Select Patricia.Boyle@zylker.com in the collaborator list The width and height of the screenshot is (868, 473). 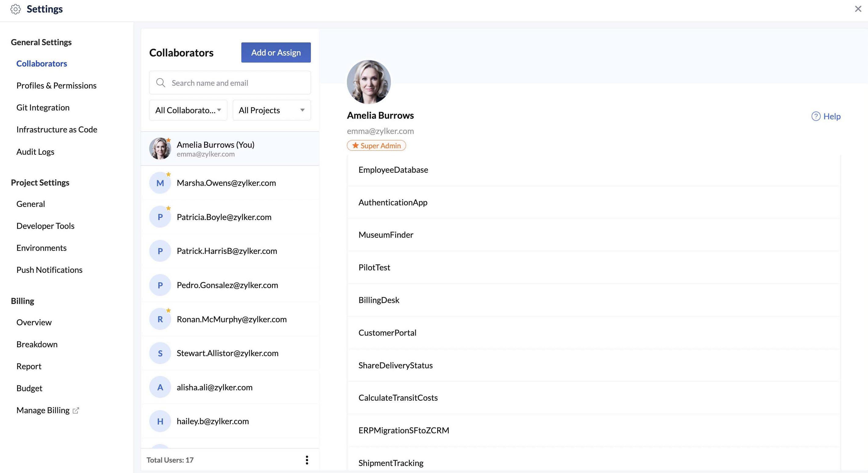(x=224, y=217)
